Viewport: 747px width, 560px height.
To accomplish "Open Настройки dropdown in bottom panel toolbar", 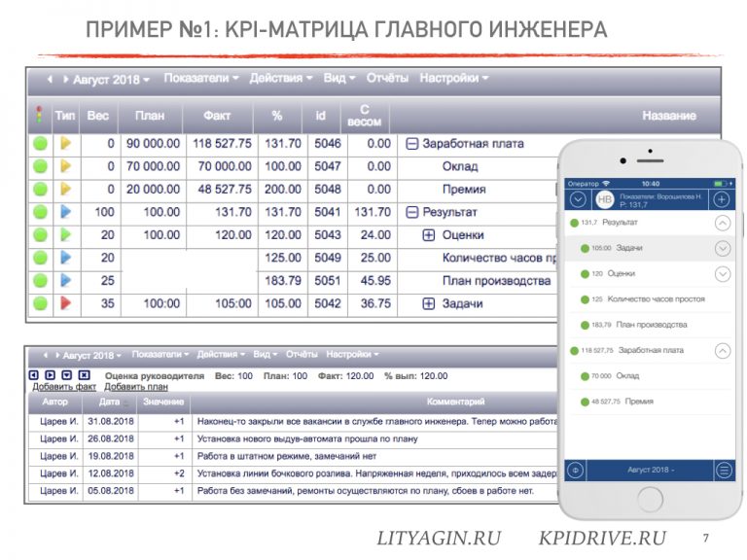I will point(352,354).
